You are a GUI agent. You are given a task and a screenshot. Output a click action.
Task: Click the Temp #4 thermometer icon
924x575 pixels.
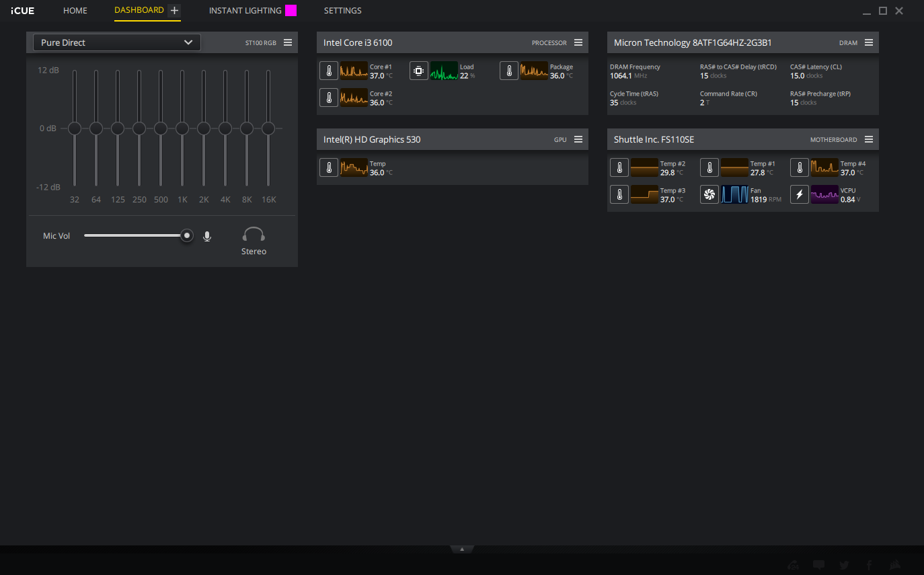(800, 167)
